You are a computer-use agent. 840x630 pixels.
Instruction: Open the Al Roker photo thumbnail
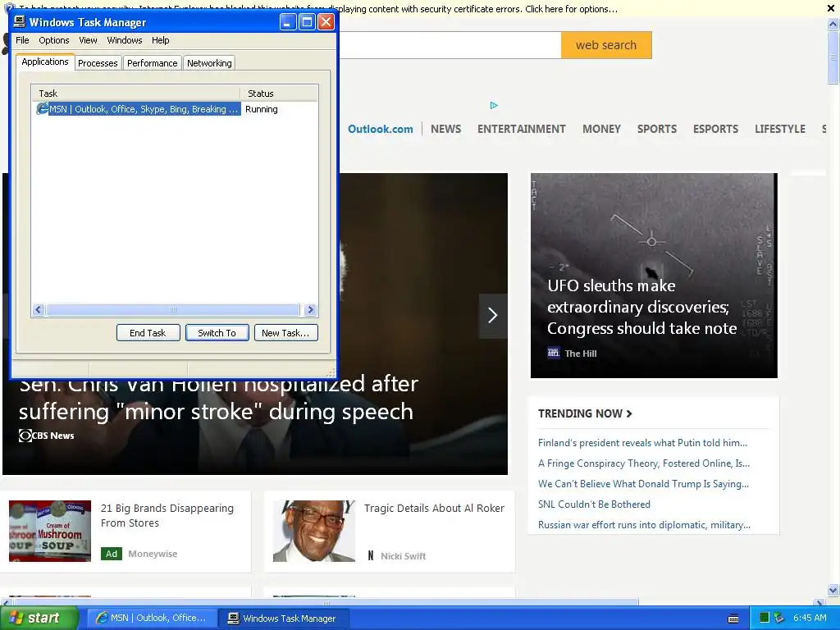coord(314,531)
